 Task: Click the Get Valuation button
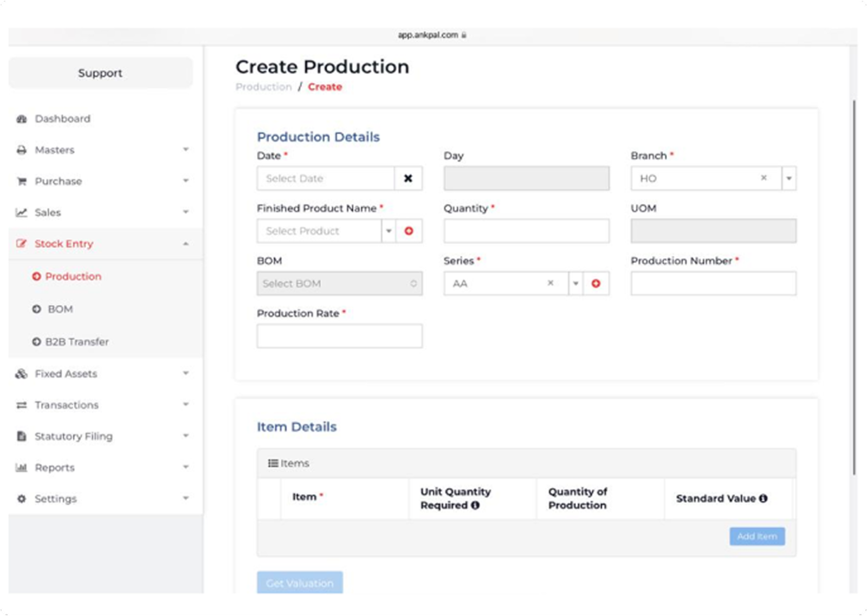pos(300,583)
